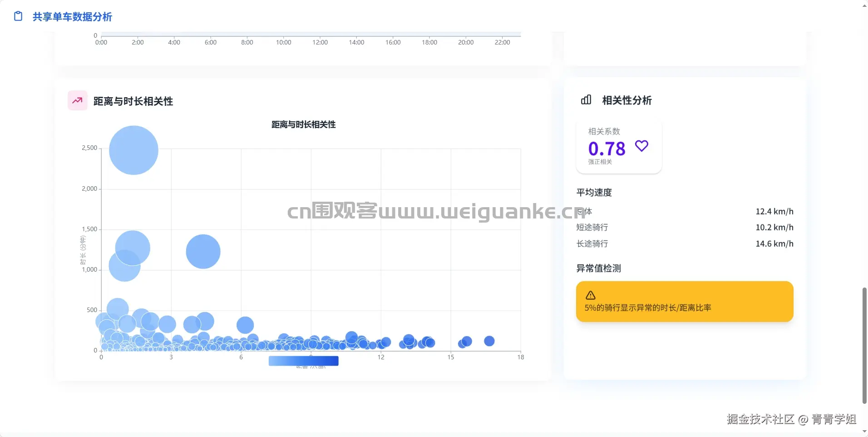Image resolution: width=868 pixels, height=437 pixels.
Task: Click the 18:00 time axis label
Action: click(429, 42)
